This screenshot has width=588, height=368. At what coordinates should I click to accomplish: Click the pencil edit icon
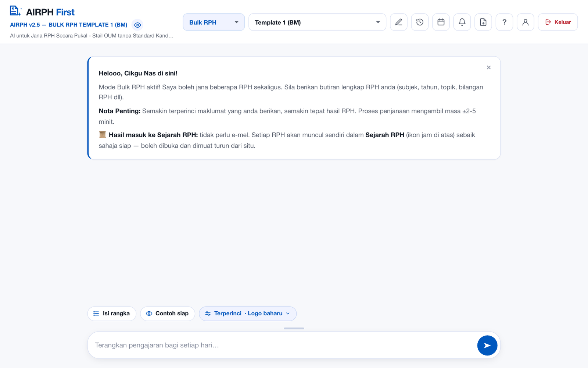[399, 22]
